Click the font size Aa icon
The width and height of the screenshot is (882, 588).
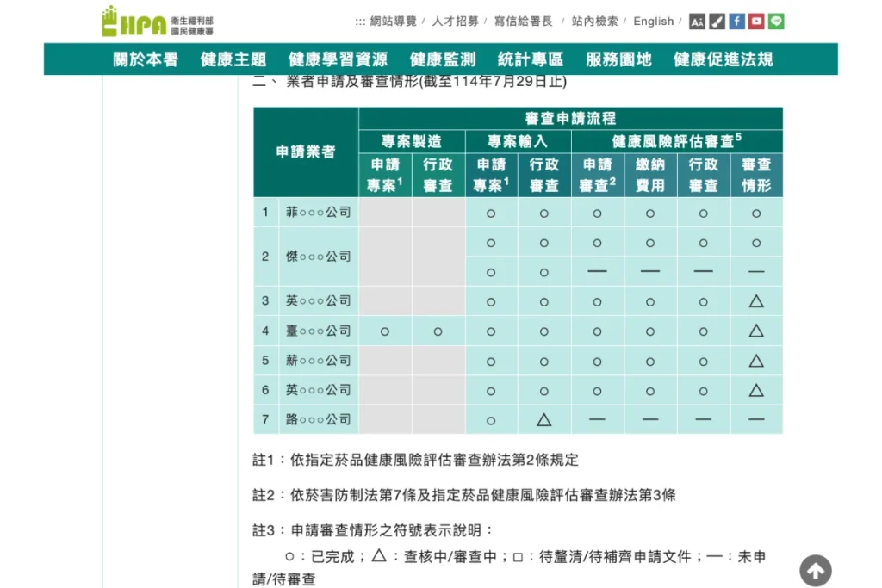tap(697, 22)
